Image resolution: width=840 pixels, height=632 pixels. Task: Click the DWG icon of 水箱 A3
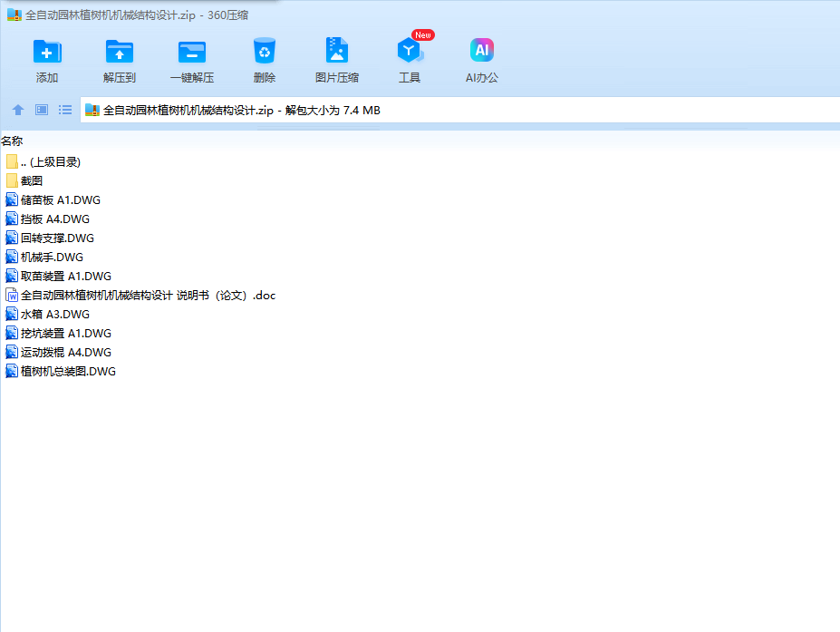[12, 314]
